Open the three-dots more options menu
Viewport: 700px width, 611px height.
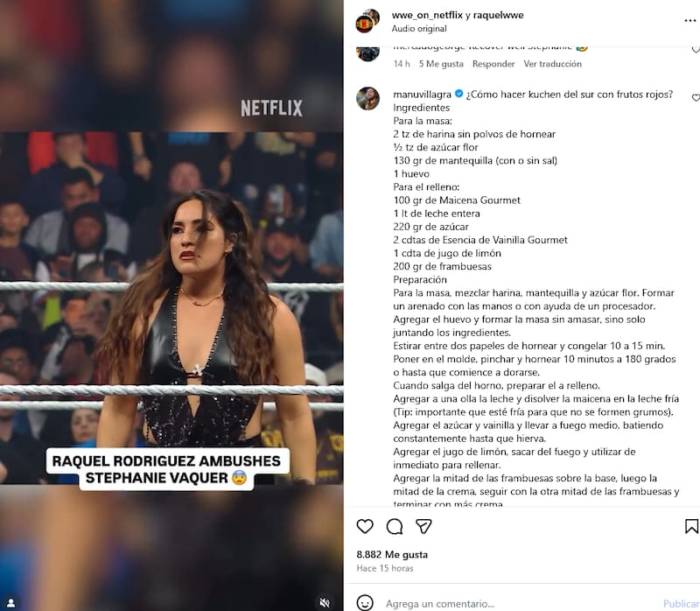pyautogui.click(x=690, y=20)
